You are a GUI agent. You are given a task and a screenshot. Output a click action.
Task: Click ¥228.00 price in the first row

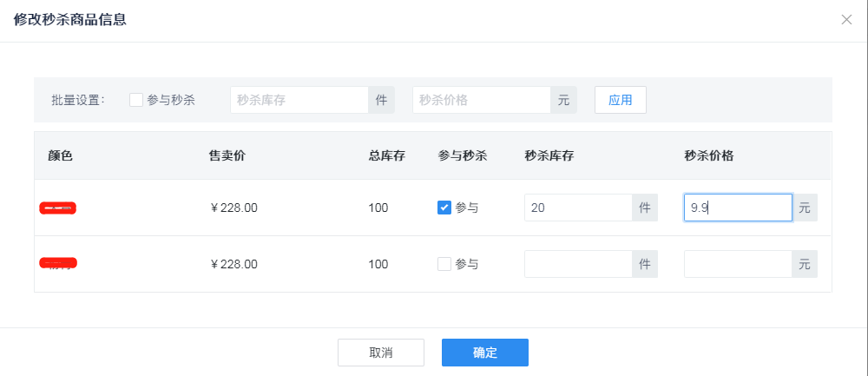(x=233, y=208)
